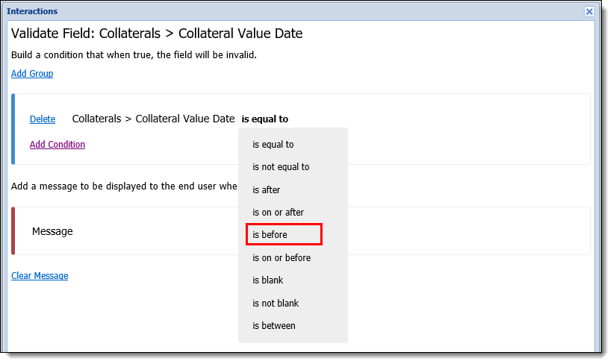Select 'is not equal to' option

click(x=281, y=167)
